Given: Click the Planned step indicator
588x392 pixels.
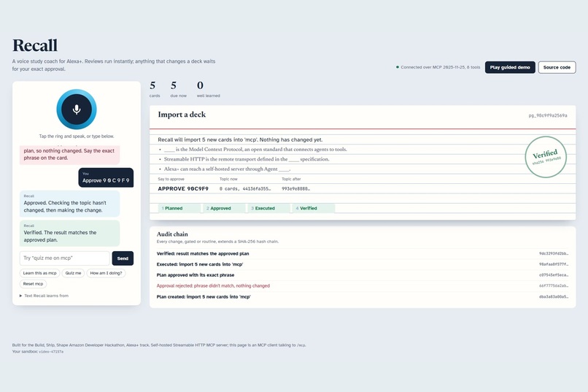Looking at the screenshot, I should click(x=179, y=208).
